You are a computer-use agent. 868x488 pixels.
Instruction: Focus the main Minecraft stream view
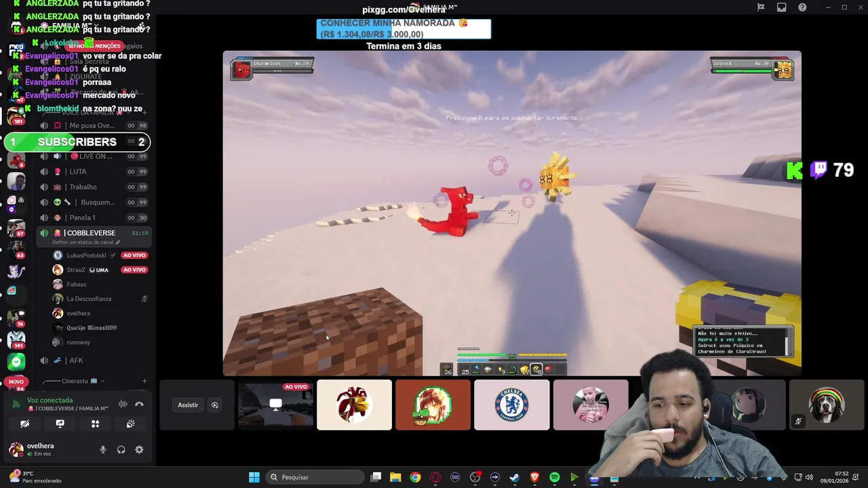[x=512, y=213]
